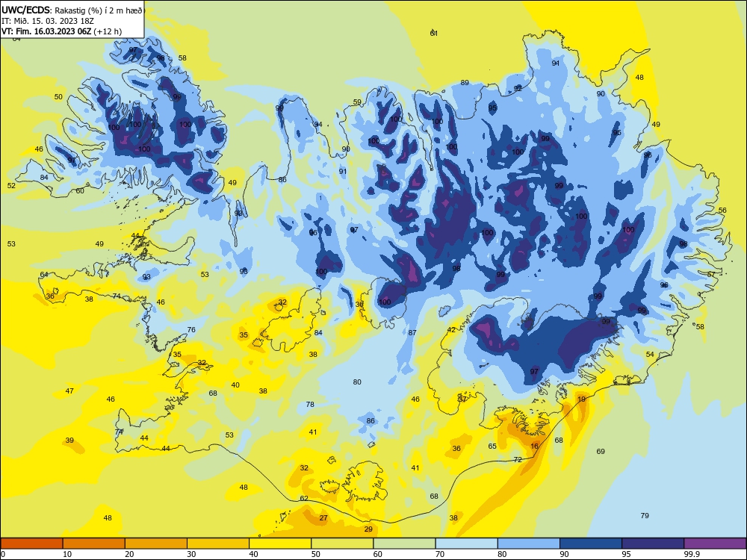The image size is (747, 560).
Task: Select the '62' value on the south coast
Action: click(304, 499)
